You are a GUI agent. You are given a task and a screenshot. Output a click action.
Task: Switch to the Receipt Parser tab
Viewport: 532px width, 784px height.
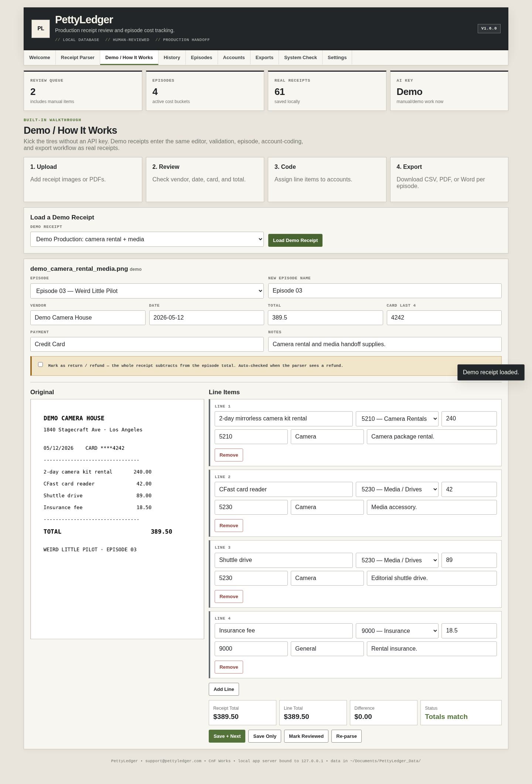click(78, 58)
